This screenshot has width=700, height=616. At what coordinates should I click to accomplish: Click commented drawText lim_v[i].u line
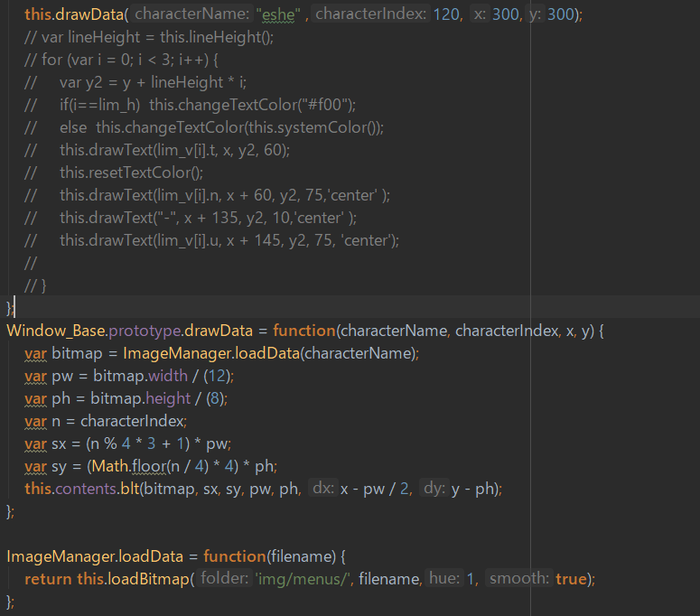click(x=211, y=240)
